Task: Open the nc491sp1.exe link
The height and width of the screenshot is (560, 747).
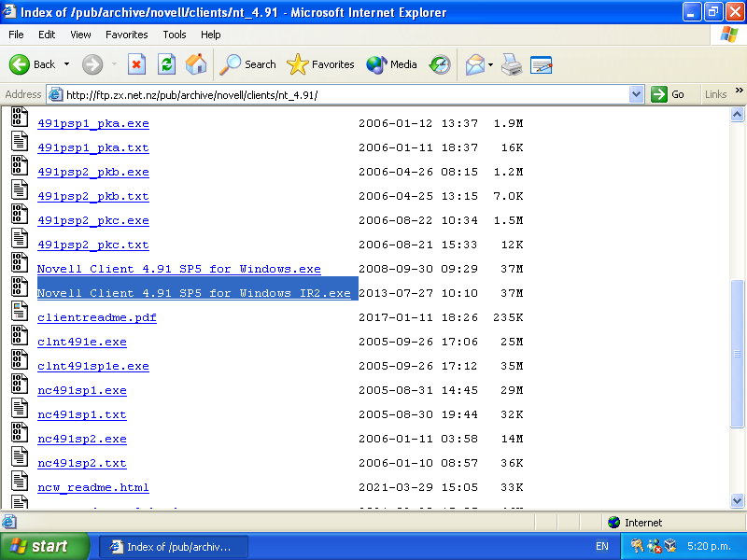Action: tap(82, 390)
